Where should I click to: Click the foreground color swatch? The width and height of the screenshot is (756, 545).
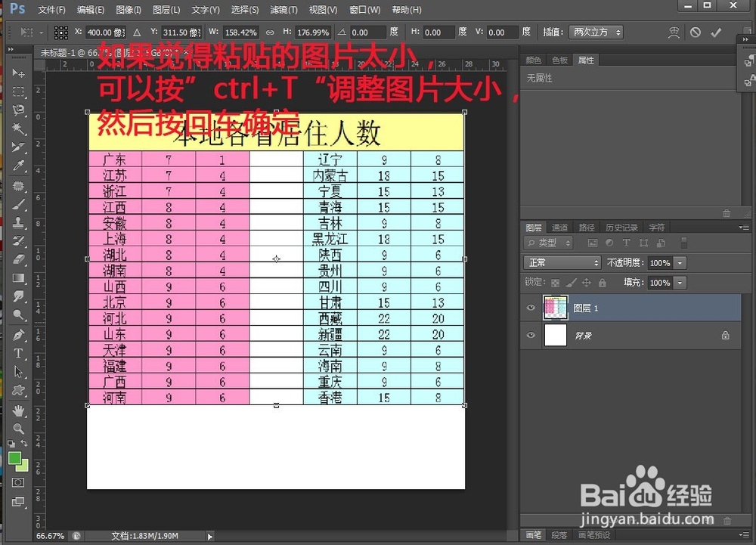pyautogui.click(x=14, y=458)
